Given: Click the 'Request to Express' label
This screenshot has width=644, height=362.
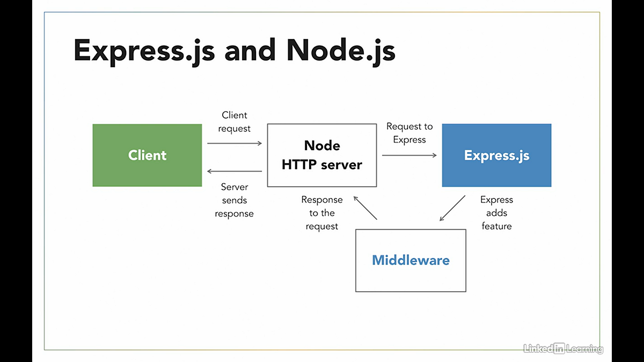Looking at the screenshot, I should coord(409,133).
